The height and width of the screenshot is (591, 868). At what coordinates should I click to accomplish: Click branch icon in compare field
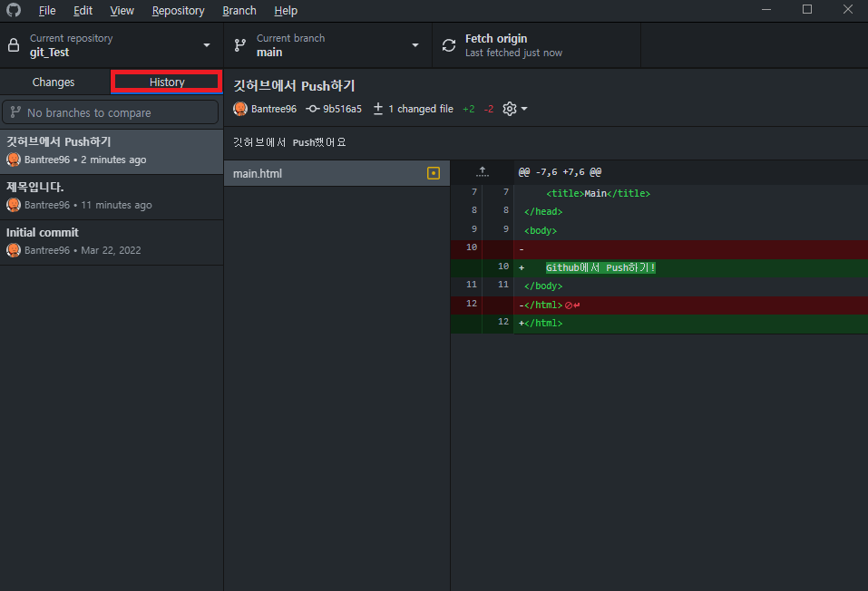pyautogui.click(x=15, y=112)
